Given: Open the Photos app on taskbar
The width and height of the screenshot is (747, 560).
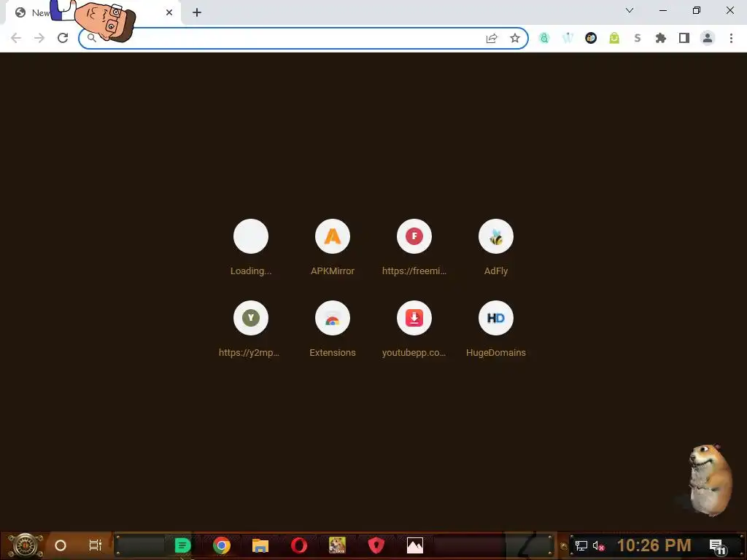Looking at the screenshot, I should 414,545.
